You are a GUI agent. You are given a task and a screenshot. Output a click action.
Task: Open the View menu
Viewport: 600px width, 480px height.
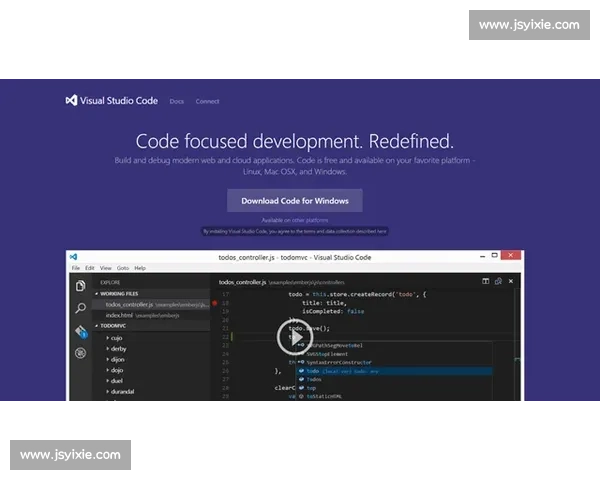[x=106, y=268]
